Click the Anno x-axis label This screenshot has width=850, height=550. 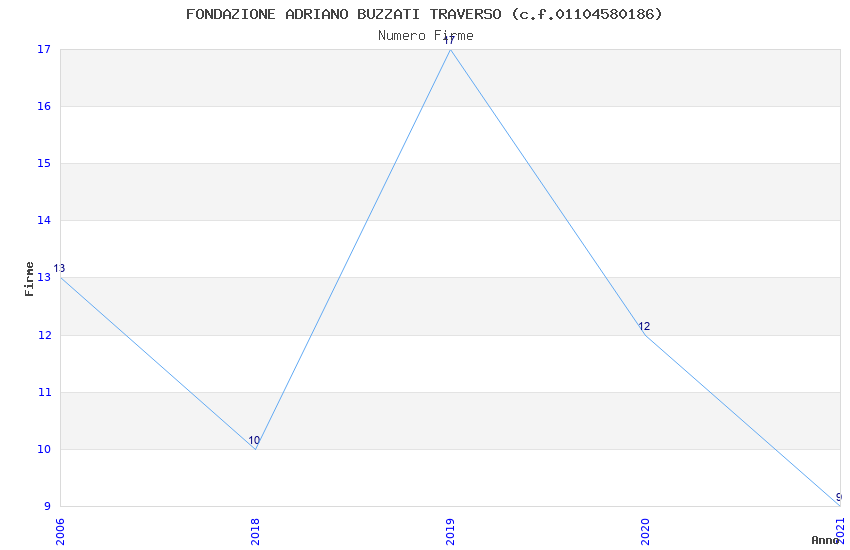click(825, 540)
